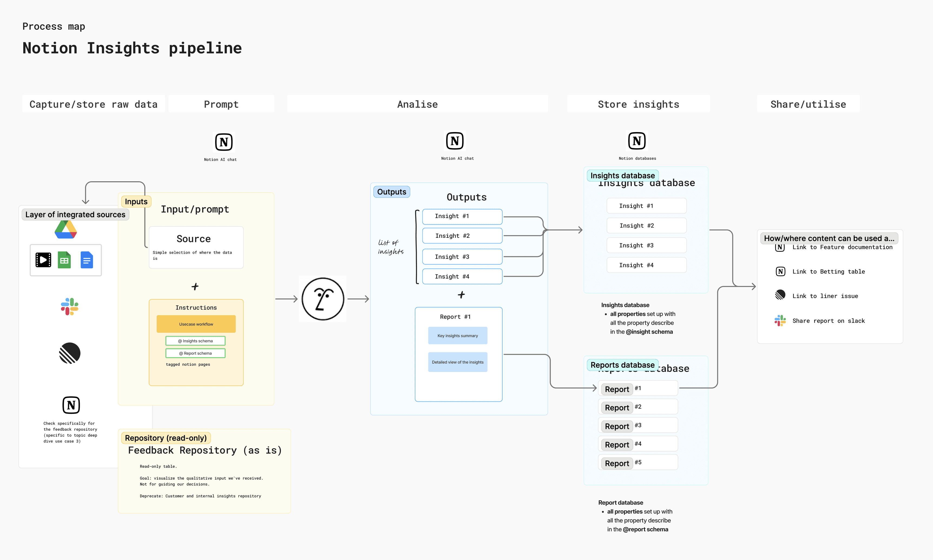Image resolution: width=933 pixels, height=560 pixels.
Task: Click the Link to Betting table item
Action: pos(828,272)
